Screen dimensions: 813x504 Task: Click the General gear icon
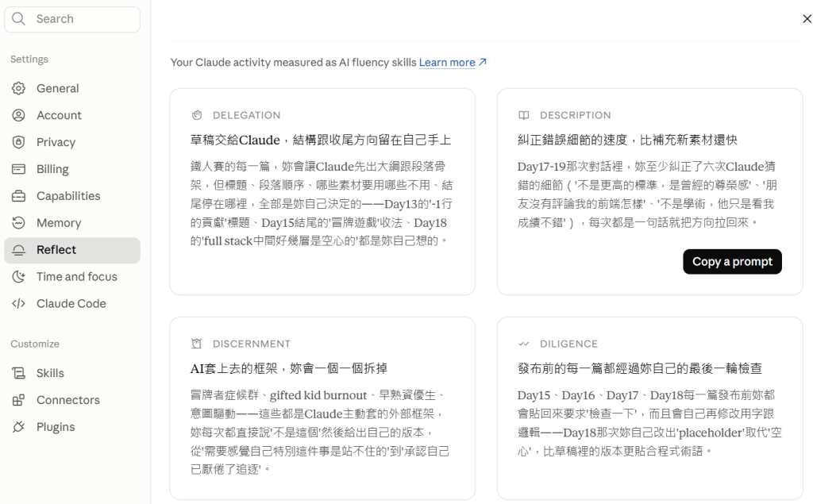pyautogui.click(x=19, y=89)
